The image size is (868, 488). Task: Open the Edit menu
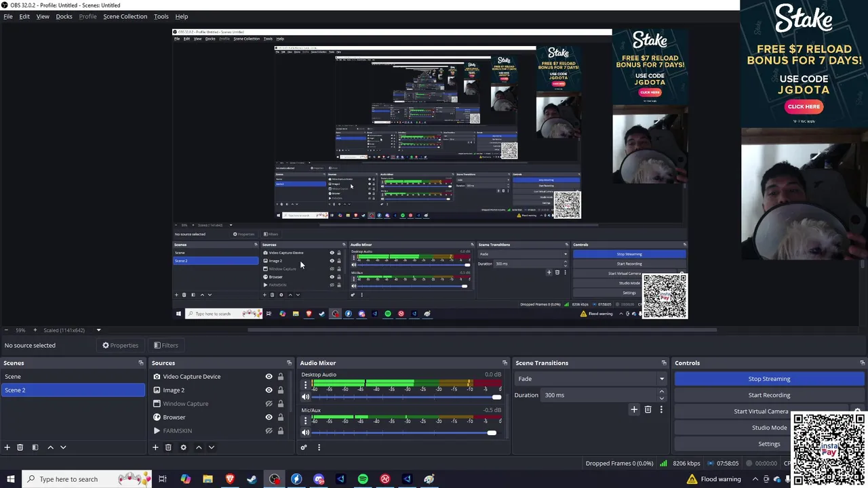[x=24, y=16]
